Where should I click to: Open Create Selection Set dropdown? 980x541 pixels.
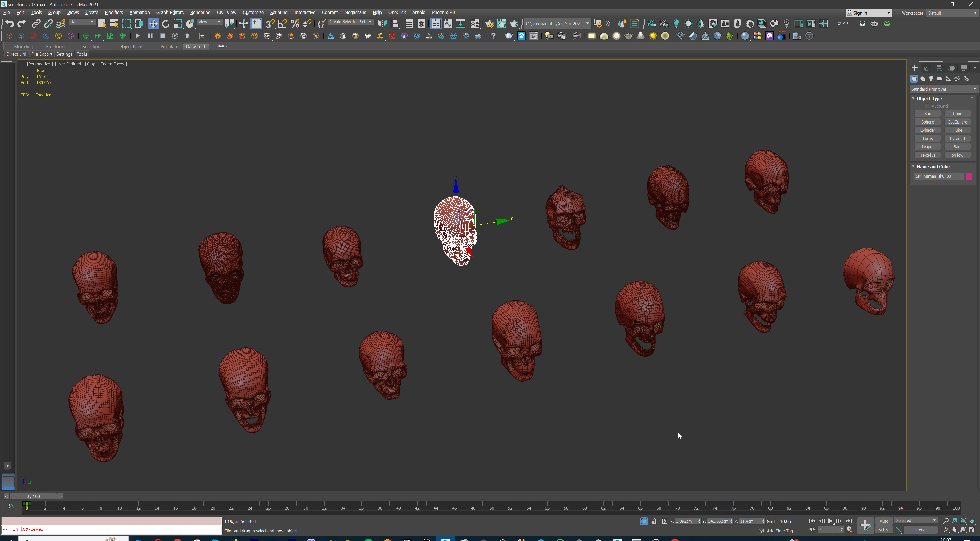point(350,22)
